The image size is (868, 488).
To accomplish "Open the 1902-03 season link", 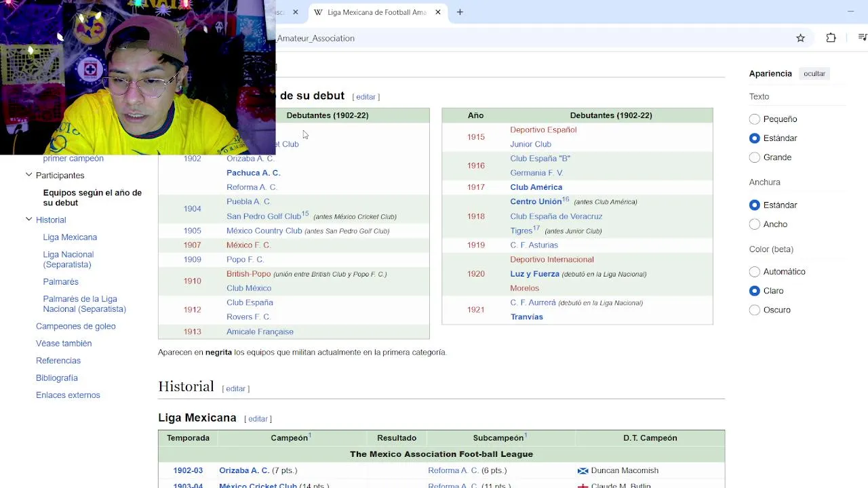I will 188,470.
